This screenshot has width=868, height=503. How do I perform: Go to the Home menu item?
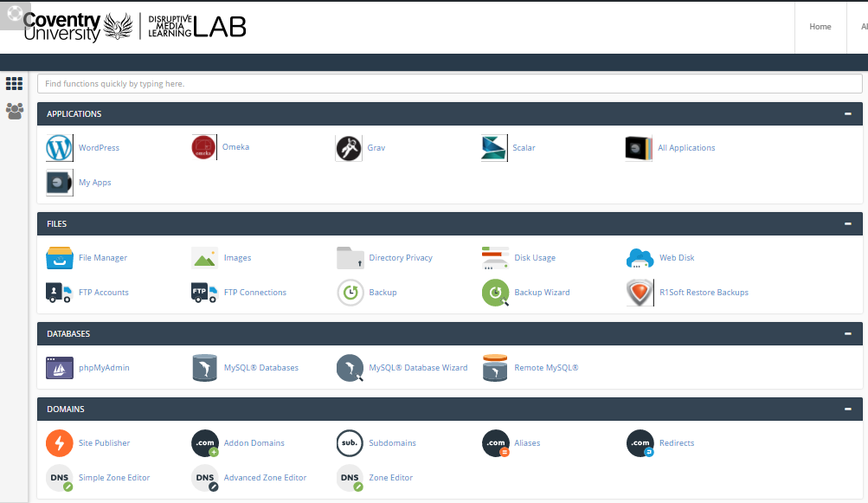click(820, 27)
